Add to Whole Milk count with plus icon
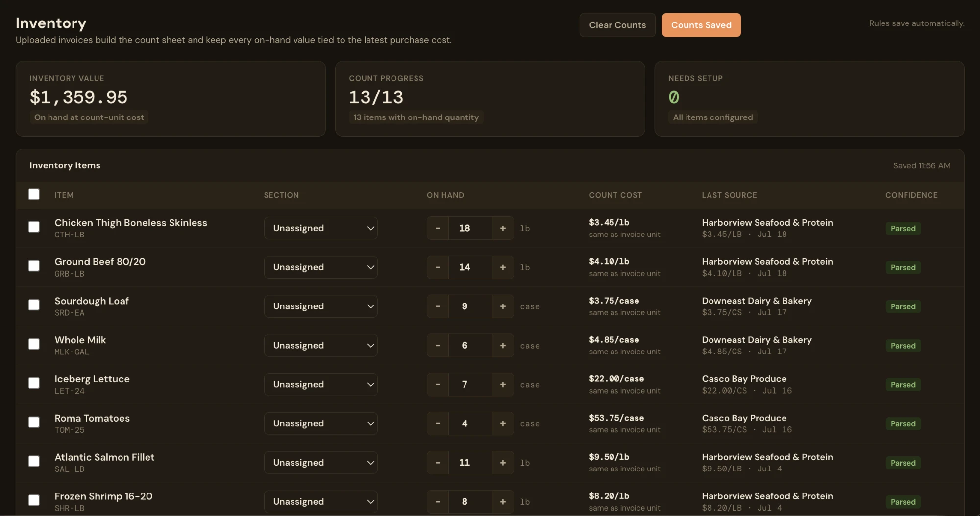 (503, 346)
